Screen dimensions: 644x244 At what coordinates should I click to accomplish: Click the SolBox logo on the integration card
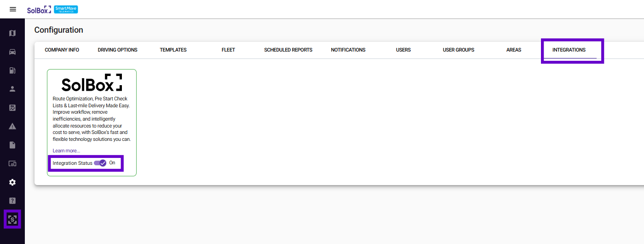[92, 83]
